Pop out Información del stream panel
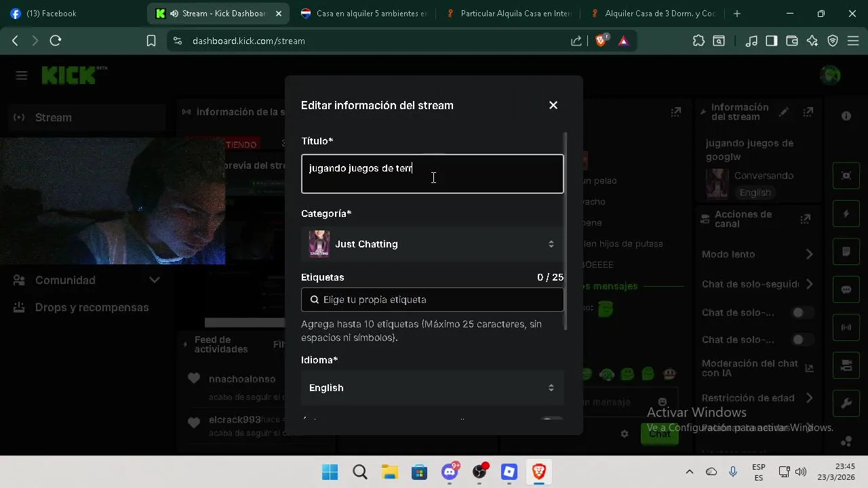This screenshot has height=488, width=868. [808, 112]
